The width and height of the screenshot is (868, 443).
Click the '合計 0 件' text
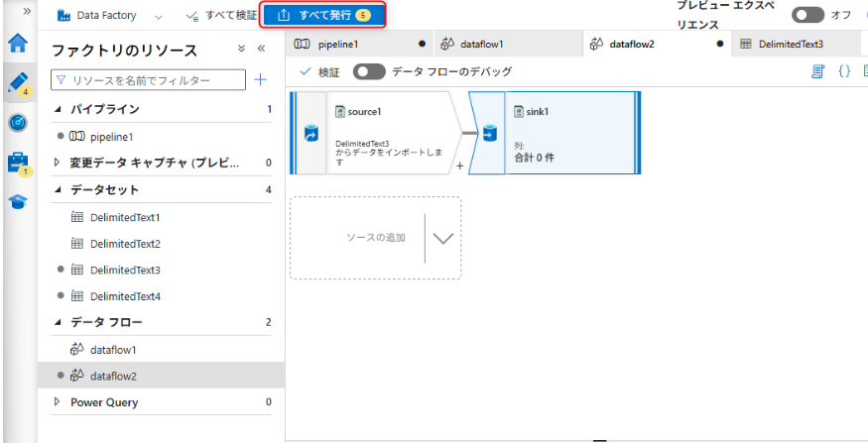(x=535, y=158)
